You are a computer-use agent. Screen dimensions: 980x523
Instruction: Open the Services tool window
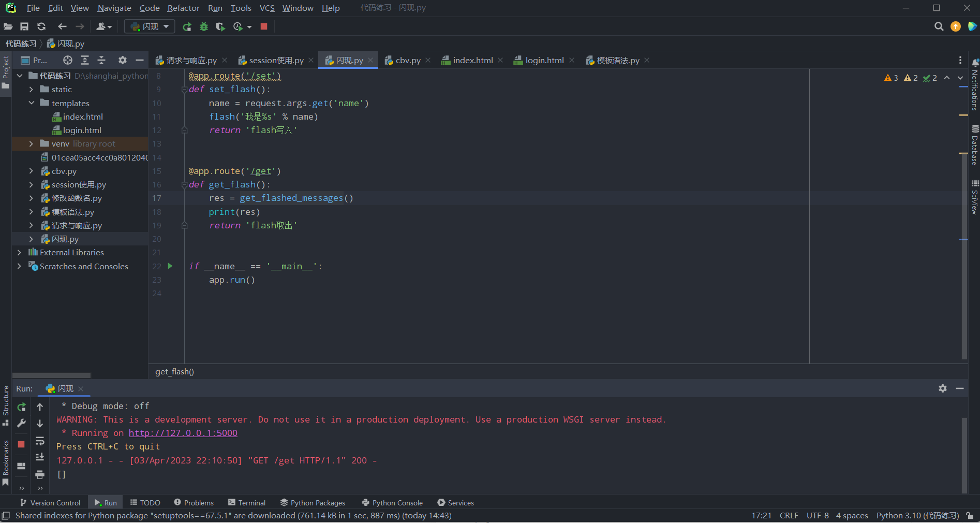[x=456, y=503]
